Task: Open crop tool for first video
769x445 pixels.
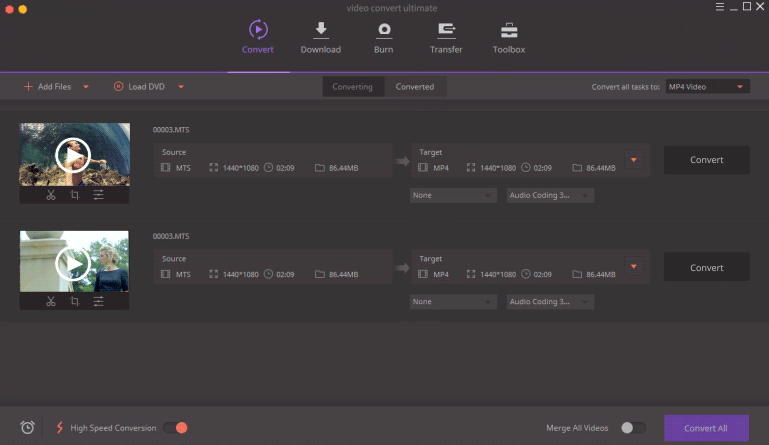Action: click(75, 195)
